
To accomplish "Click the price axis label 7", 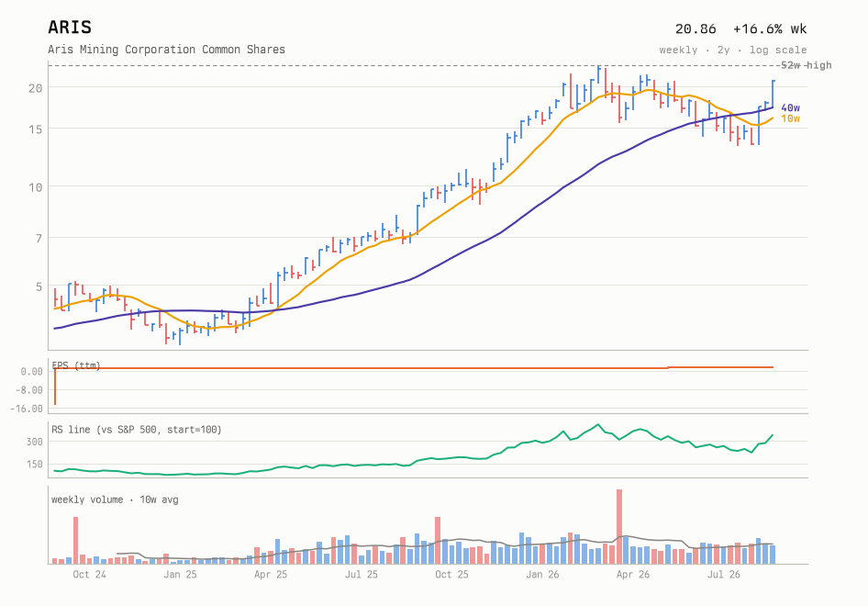I will (x=39, y=238).
